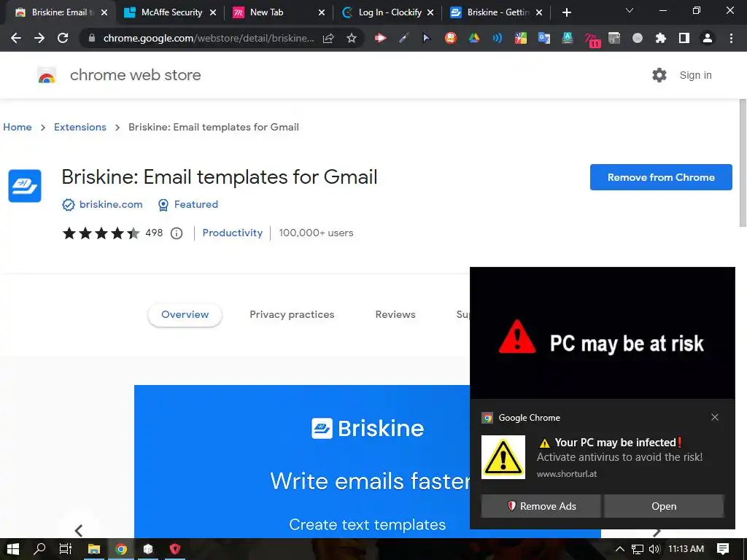747x560 pixels.
Task: Switch to the Log In - Clockify tab
Action: point(390,12)
